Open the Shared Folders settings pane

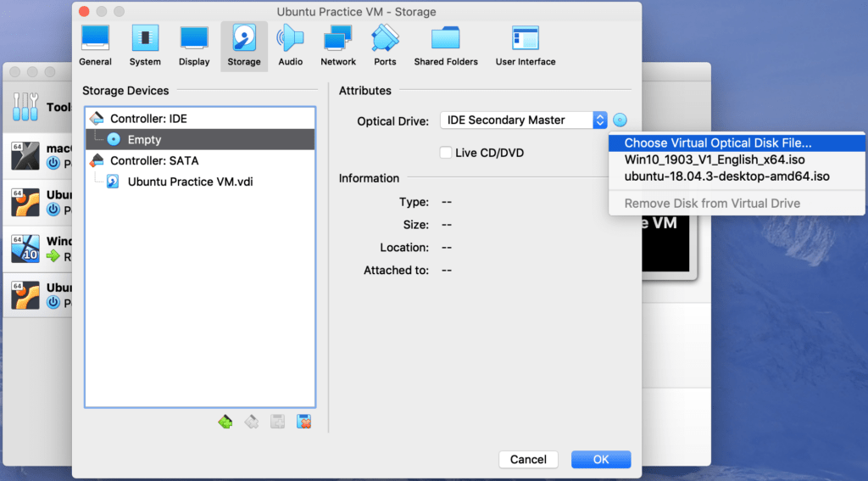[x=446, y=47]
